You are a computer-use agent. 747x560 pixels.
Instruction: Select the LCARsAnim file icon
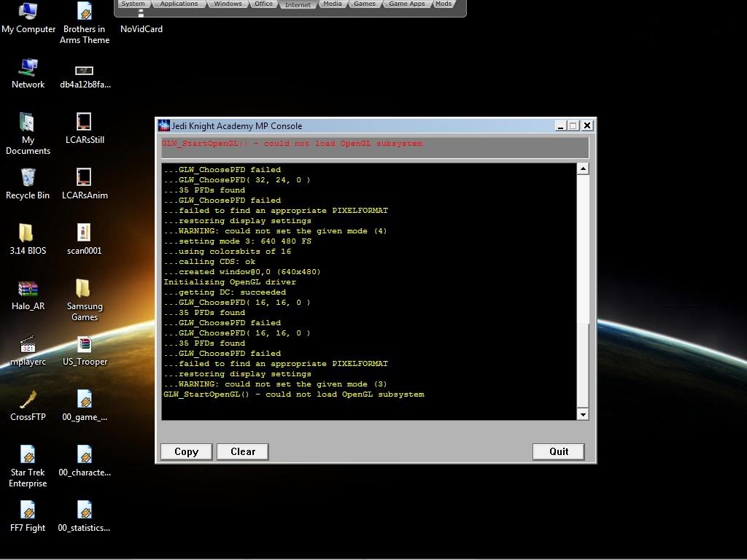click(x=85, y=184)
